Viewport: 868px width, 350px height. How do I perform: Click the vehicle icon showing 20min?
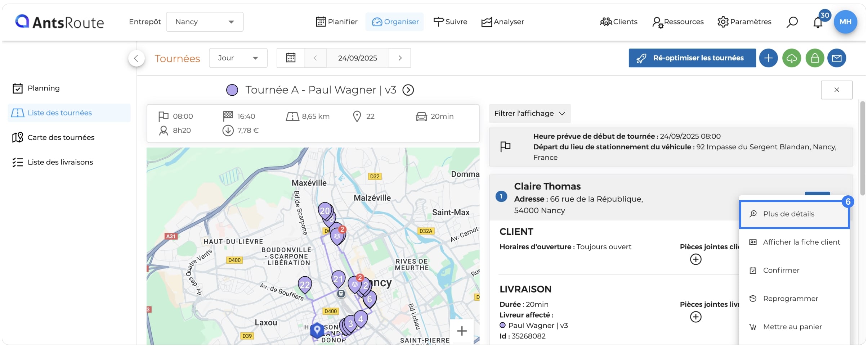pyautogui.click(x=421, y=117)
